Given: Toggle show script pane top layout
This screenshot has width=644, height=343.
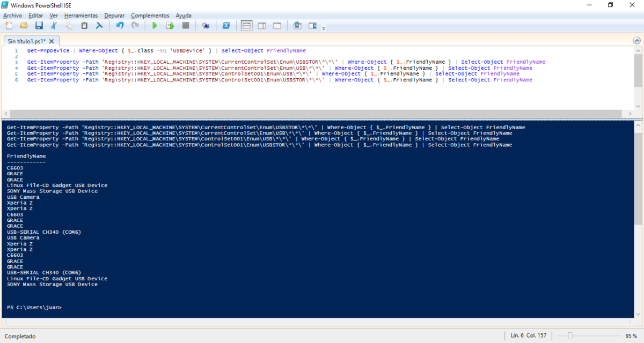Looking at the screenshot, I should tap(246, 25).
